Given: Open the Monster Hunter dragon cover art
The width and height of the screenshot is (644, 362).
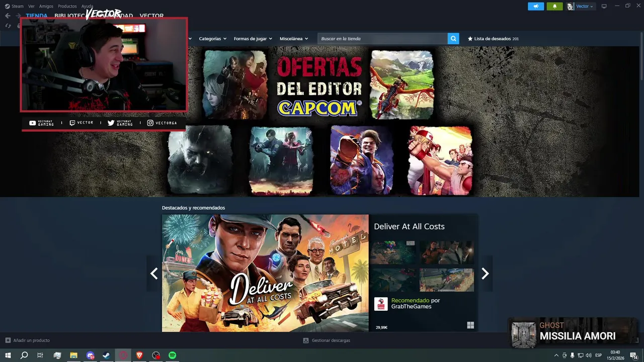Looking at the screenshot, I should tap(402, 84).
